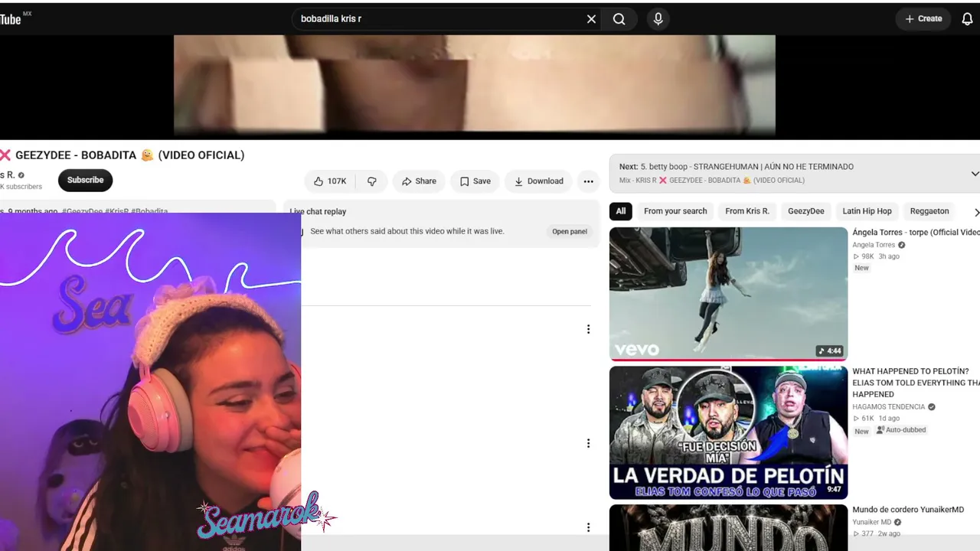Select the 'All' filter chip
Screen dimensions: 980x551
coord(621,211)
